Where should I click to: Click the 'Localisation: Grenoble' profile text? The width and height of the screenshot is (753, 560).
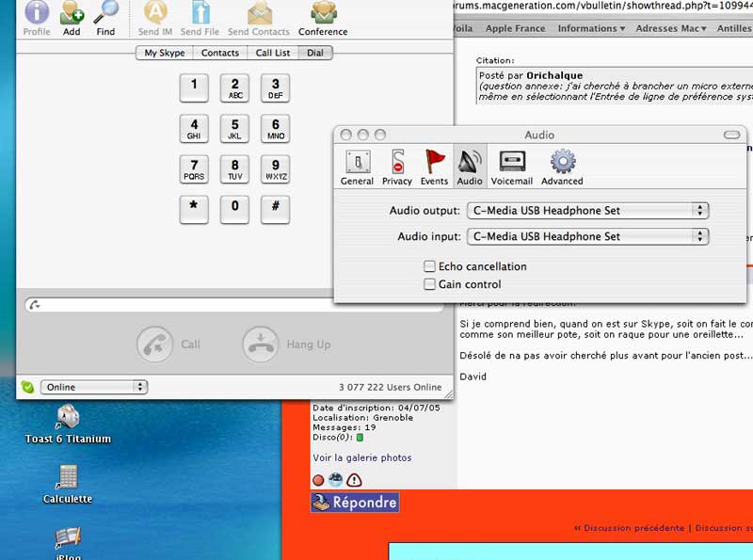(x=362, y=417)
